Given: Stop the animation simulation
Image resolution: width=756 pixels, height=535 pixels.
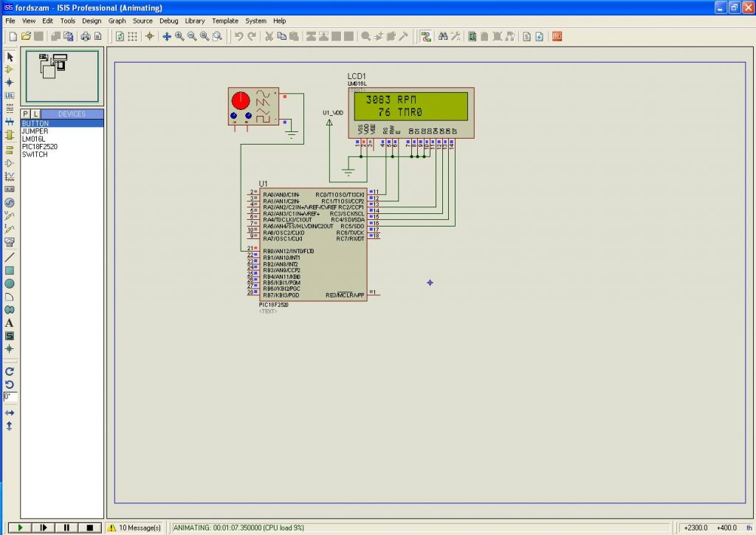Looking at the screenshot, I should pyautogui.click(x=89, y=528).
